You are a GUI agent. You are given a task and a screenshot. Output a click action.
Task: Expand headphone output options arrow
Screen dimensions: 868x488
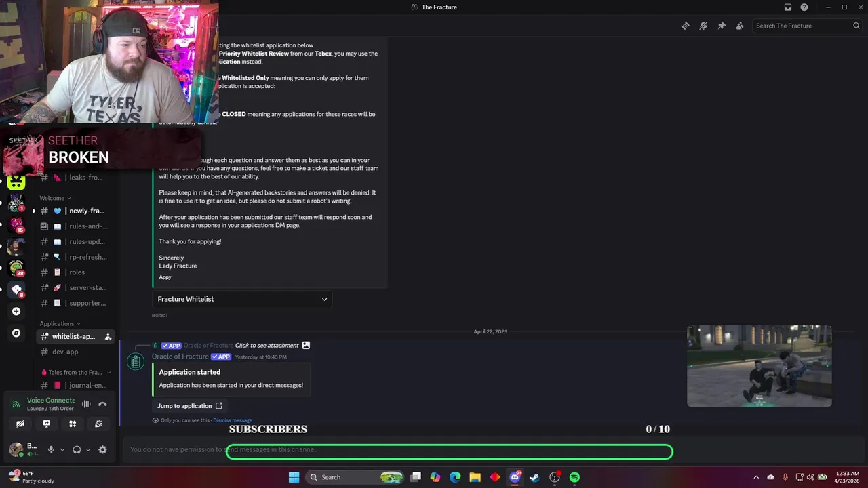click(x=88, y=449)
